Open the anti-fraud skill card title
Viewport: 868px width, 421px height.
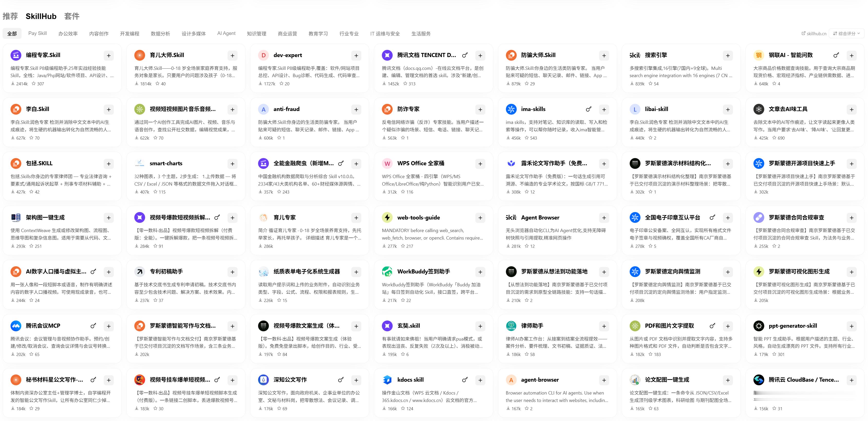point(286,109)
